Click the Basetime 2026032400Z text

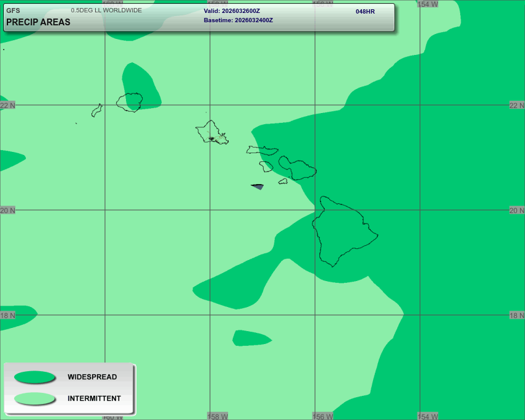click(238, 20)
